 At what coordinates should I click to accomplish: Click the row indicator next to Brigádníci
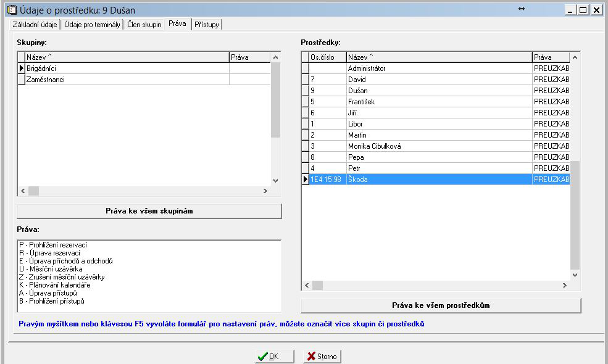[21, 68]
